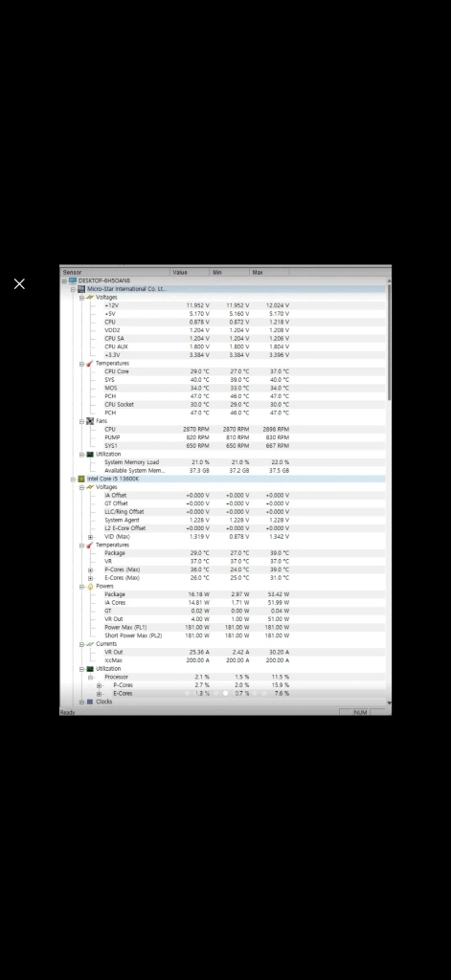Image resolution: width=451 pixels, height=980 pixels.
Task: Click the thermometer icon of the motherboard Temperatures node
Action: click(x=90, y=363)
